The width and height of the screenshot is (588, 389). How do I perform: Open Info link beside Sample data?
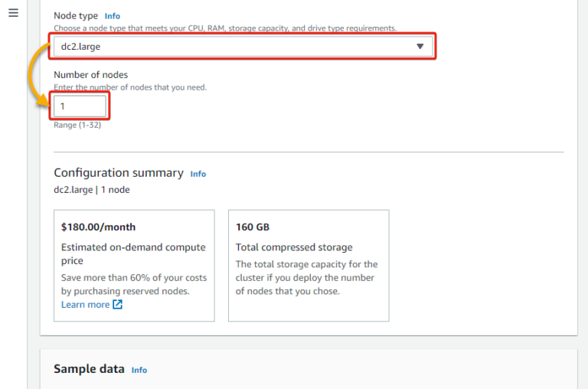coord(139,370)
